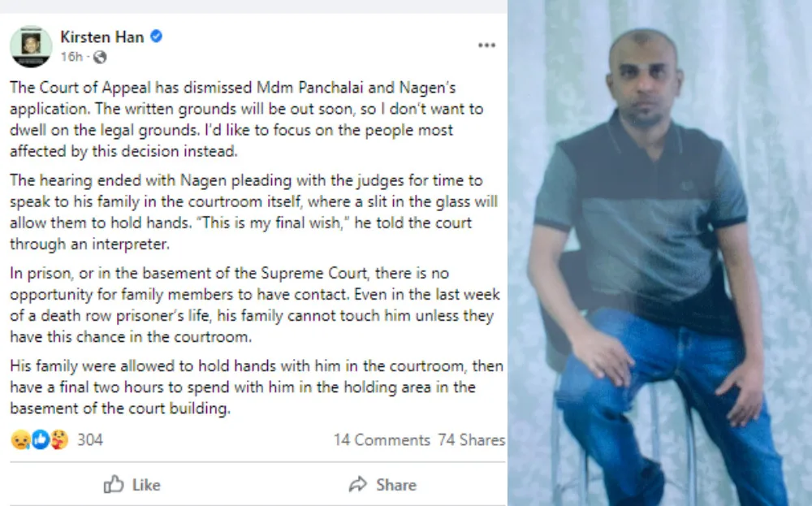Screen dimensions: 812x506
Task: Open the post's 16h timestamp
Action: click(x=71, y=57)
